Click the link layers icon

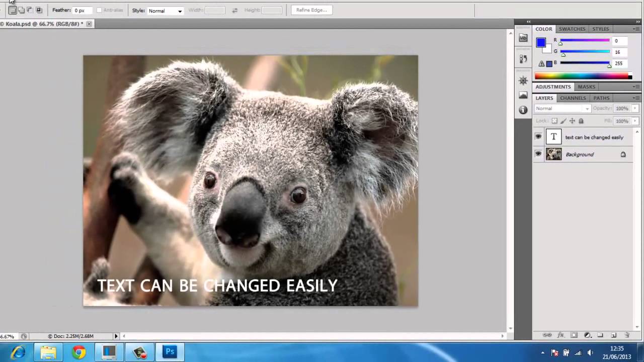547,335
